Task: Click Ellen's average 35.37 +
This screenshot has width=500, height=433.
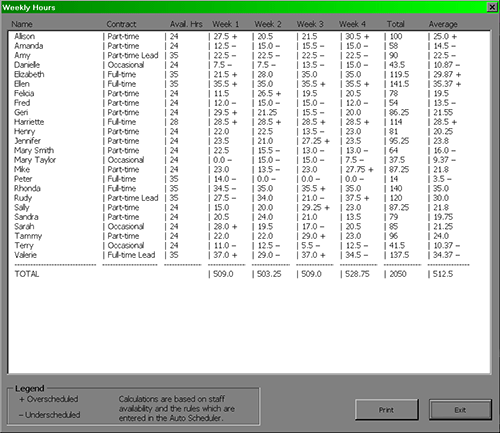Action: click(447, 84)
